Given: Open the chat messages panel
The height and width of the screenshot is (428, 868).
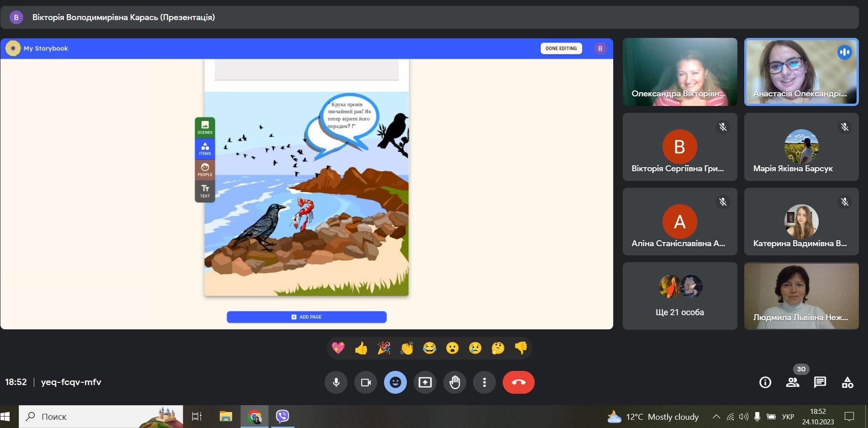Looking at the screenshot, I should coord(820,382).
